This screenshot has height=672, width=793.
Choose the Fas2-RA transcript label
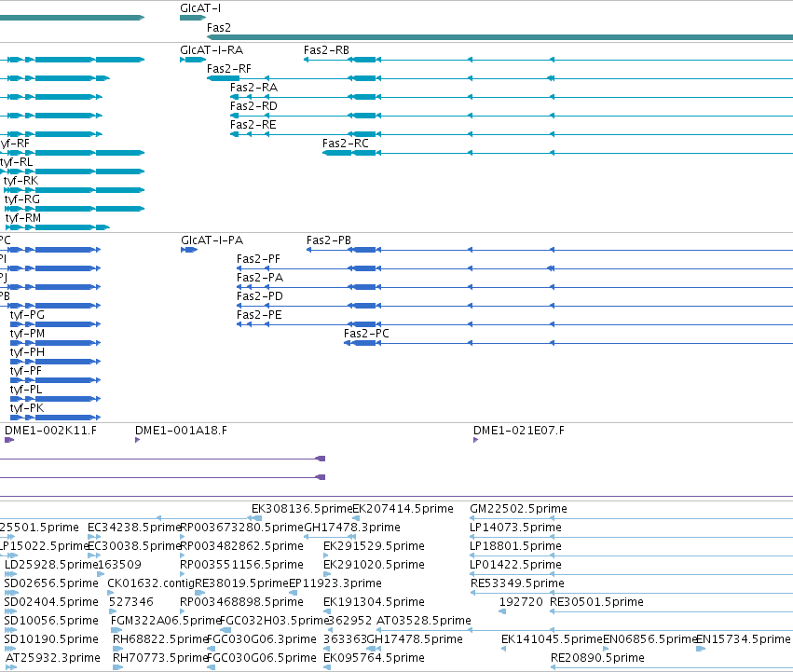(x=253, y=87)
